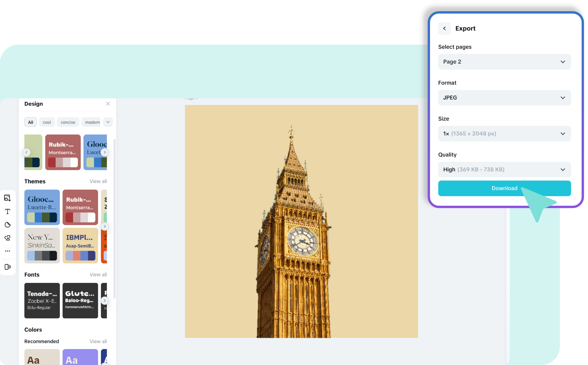This screenshot has height=365, width=588.
Task: Click View all next to Themes
Action: pos(98,181)
